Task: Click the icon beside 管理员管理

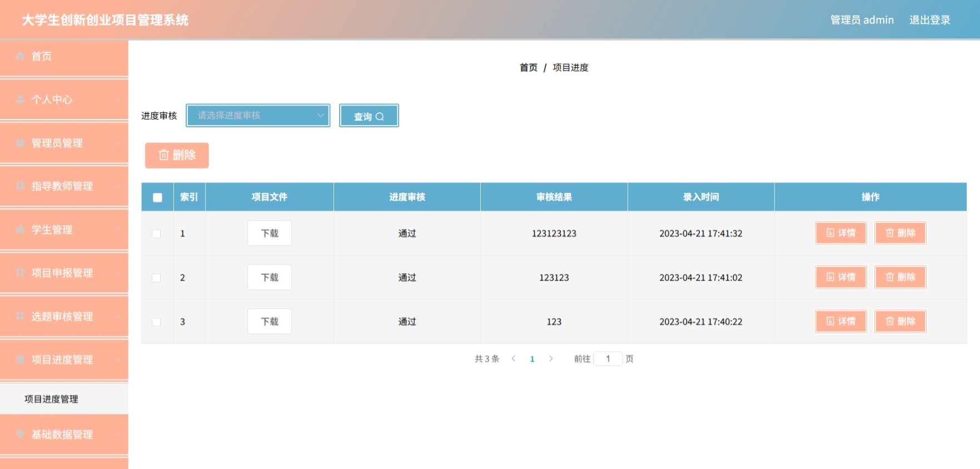Action: click(x=21, y=143)
